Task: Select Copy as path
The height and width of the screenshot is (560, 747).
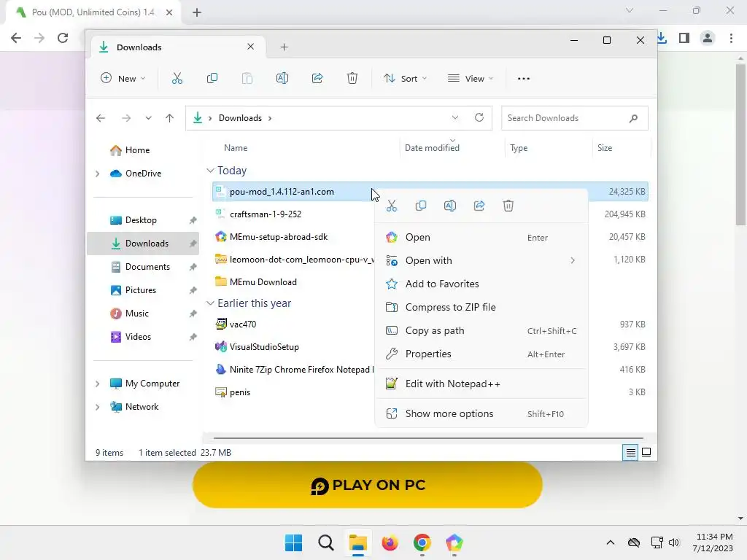Action: click(481, 330)
